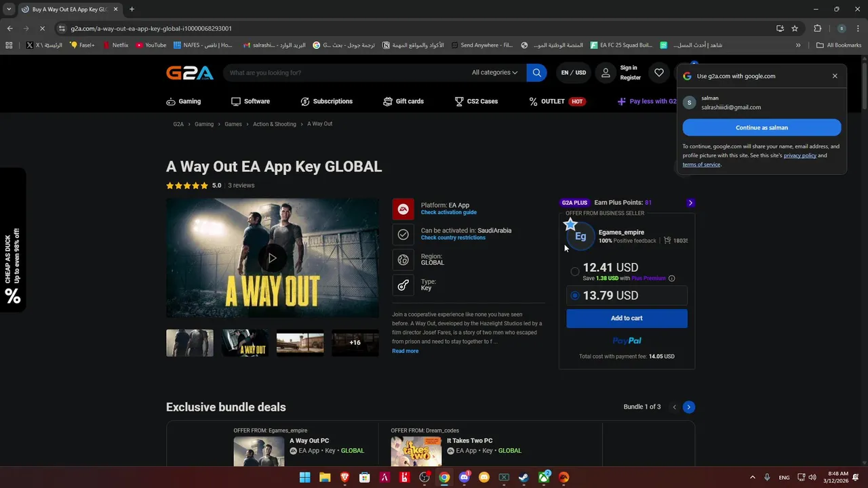The width and height of the screenshot is (868, 488).
Task: Click Pay less with G2A link
Action: [x=647, y=101]
